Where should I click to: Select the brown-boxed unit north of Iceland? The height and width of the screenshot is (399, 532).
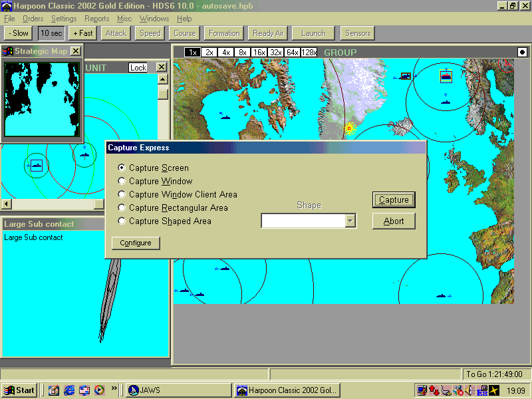[x=406, y=76]
